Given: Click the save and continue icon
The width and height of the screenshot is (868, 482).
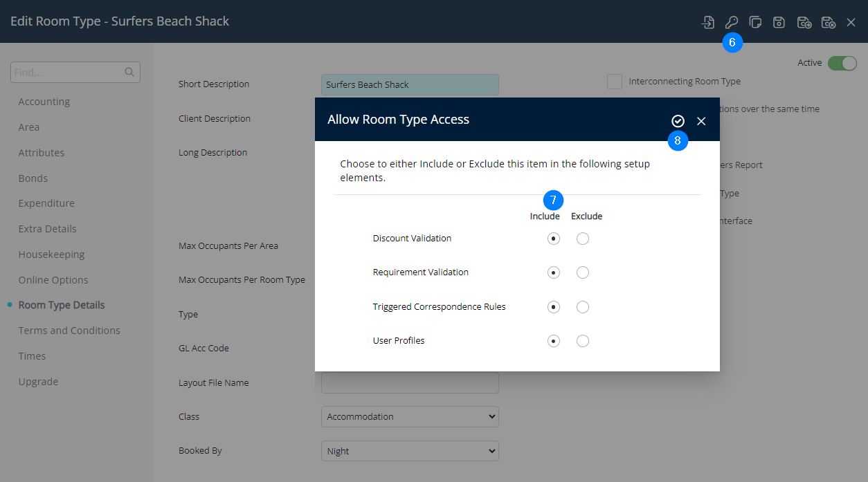Looking at the screenshot, I should (x=804, y=22).
